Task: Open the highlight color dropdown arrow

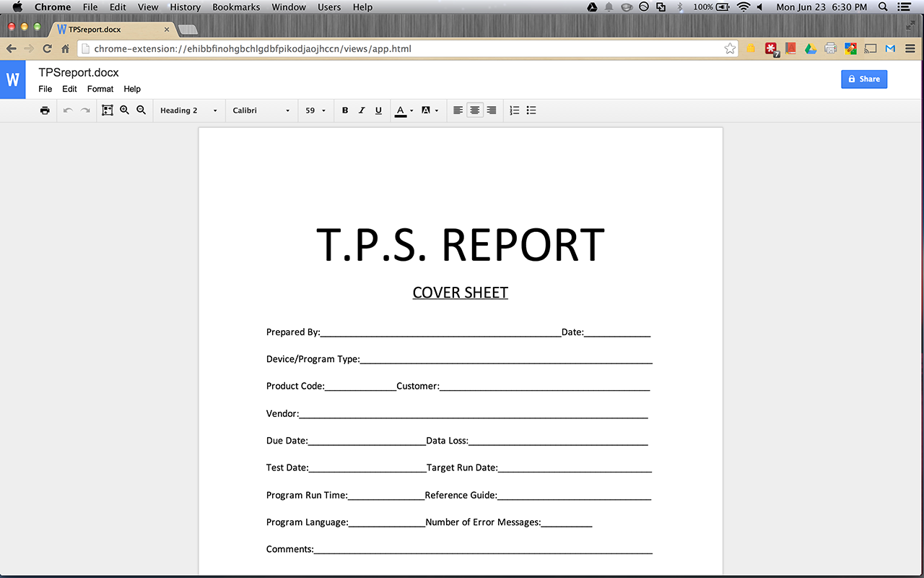Action: [x=437, y=111]
